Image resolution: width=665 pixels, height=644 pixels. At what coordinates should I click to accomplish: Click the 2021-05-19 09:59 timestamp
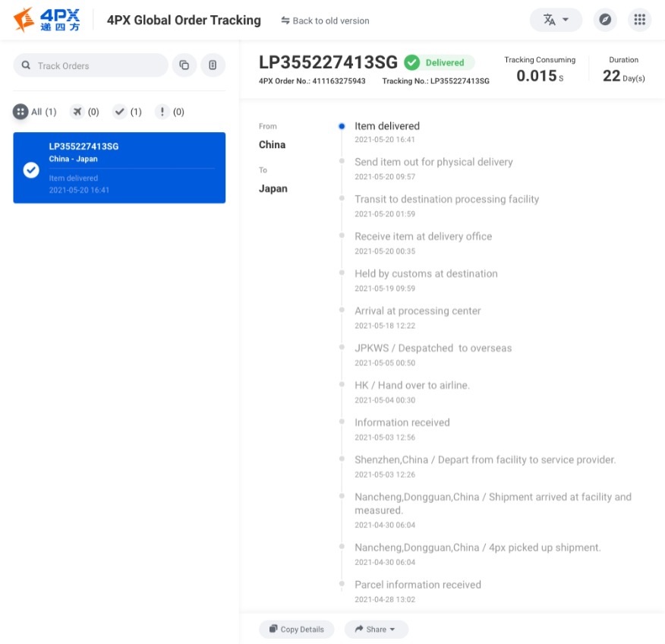[385, 289]
